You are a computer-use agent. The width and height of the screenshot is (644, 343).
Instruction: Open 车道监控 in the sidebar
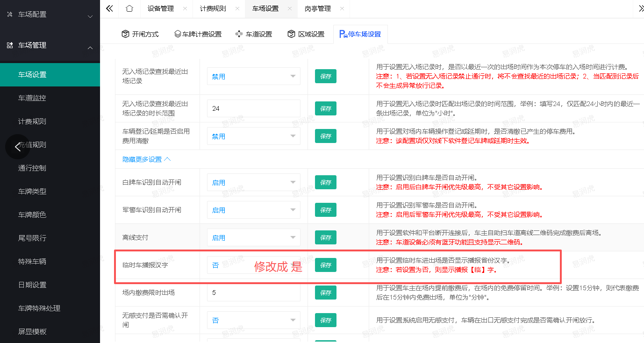coord(32,98)
